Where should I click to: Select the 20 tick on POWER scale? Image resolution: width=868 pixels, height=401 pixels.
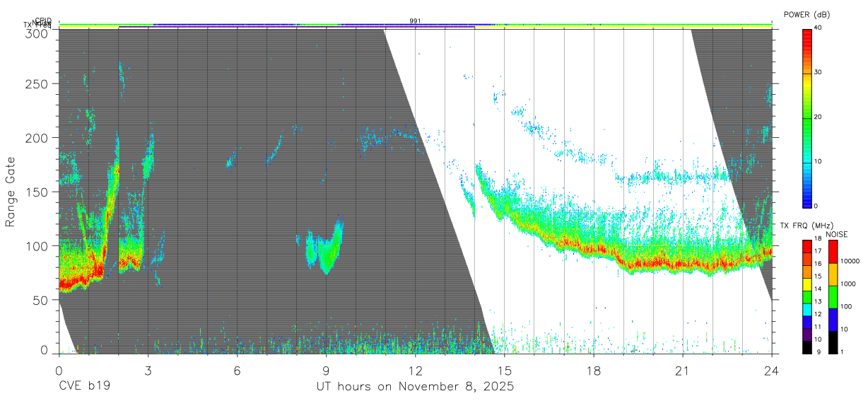[819, 117]
